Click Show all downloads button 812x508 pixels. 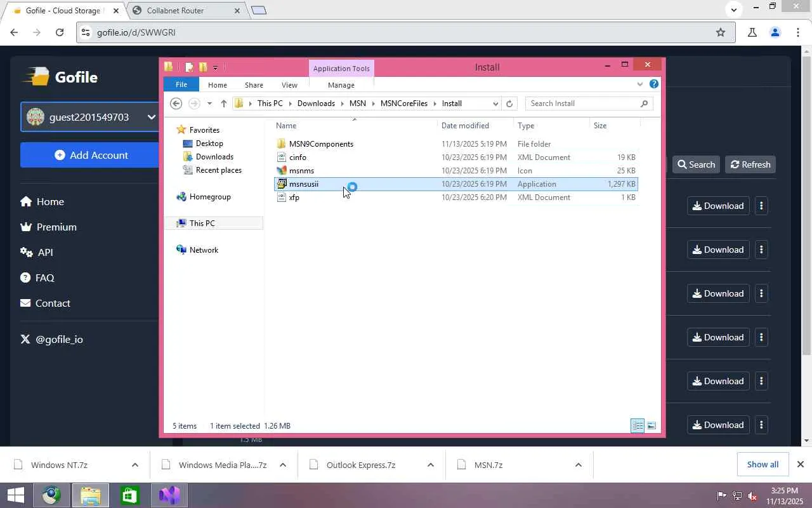(x=763, y=464)
